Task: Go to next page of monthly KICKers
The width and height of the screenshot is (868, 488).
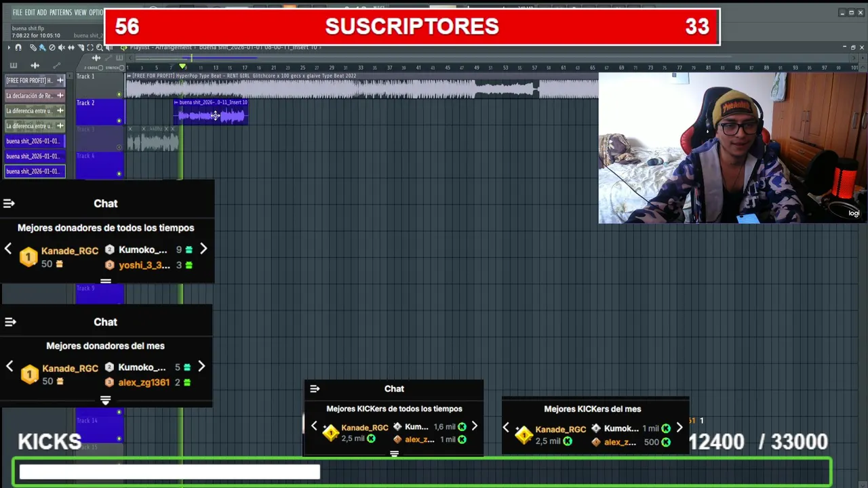Action: tap(679, 428)
